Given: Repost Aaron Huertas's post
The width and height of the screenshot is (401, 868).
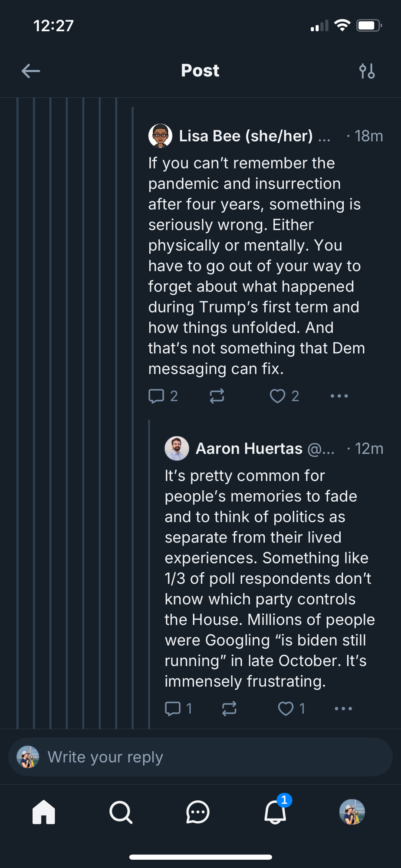Looking at the screenshot, I should click(x=229, y=708).
